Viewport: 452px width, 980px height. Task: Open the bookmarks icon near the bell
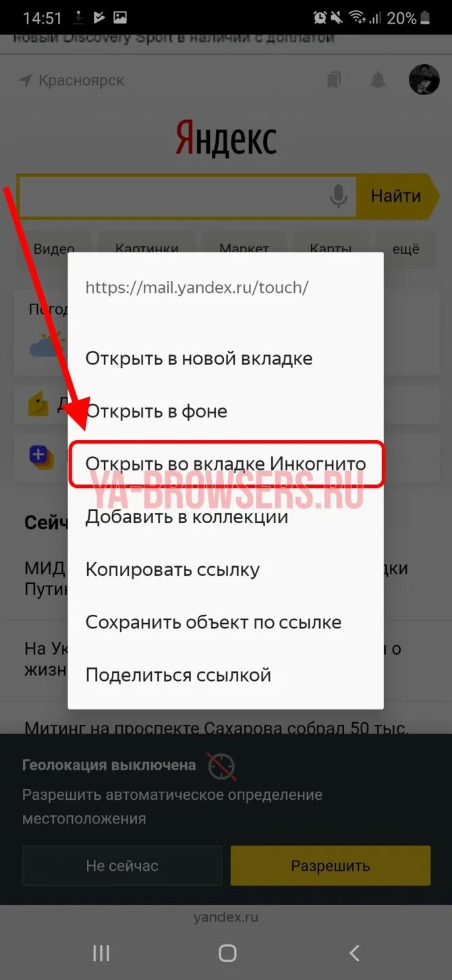tap(334, 80)
